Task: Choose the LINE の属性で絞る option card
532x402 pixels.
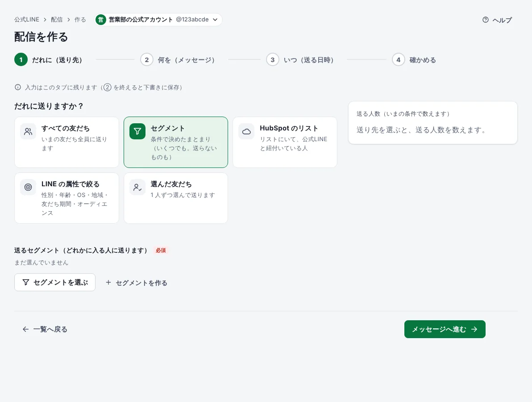Action: point(66,198)
